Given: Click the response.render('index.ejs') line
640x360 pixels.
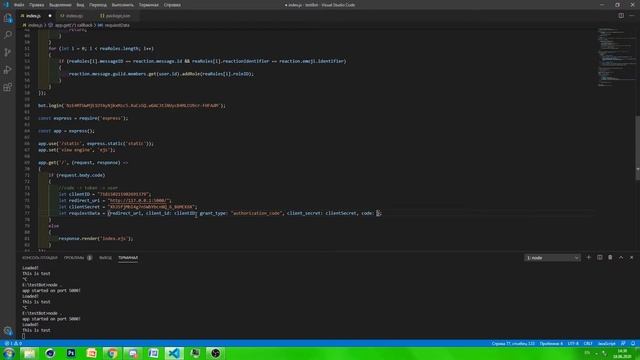Looking at the screenshot, I should click(x=96, y=238).
